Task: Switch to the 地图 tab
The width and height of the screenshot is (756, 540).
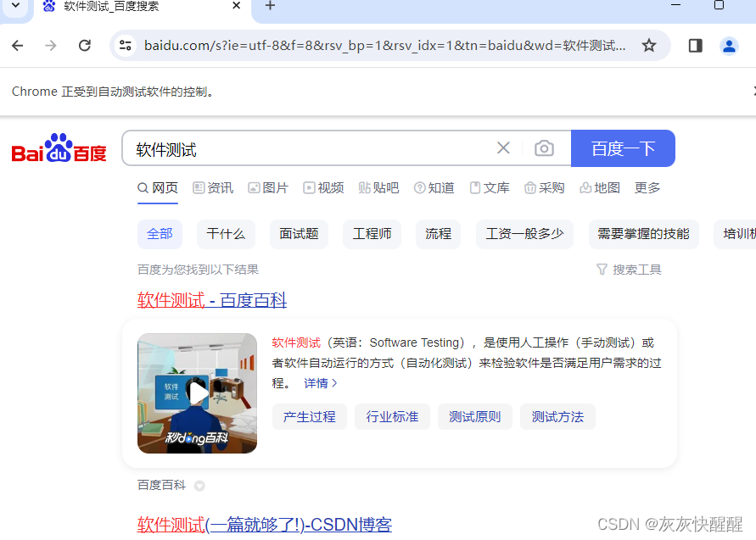Action: point(600,188)
